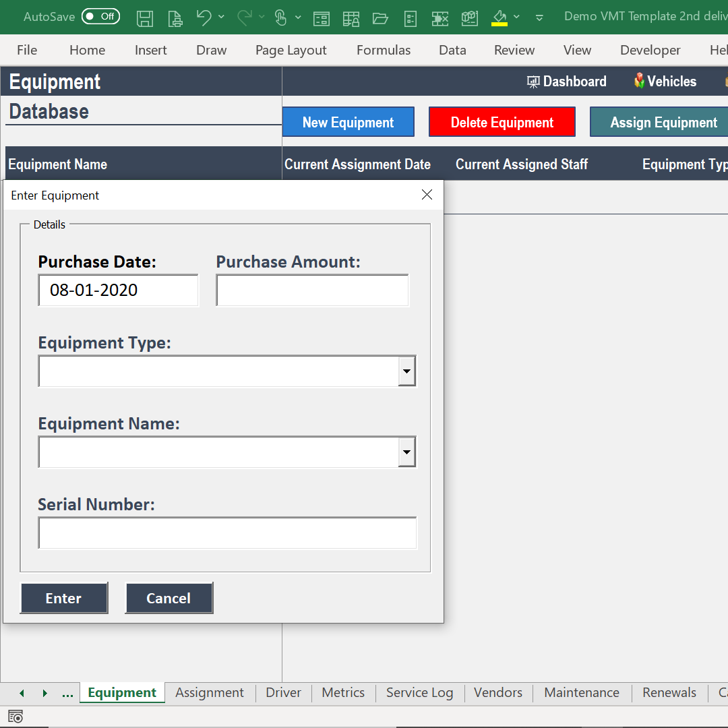This screenshot has height=728, width=728.
Task: Open the Equipment Type dropdown
Action: tap(407, 371)
